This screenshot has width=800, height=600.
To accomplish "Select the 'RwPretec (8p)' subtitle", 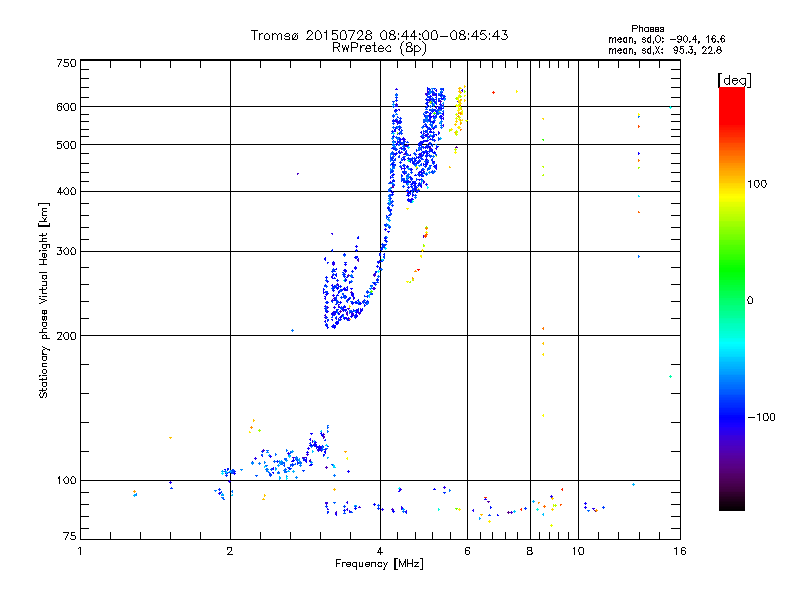I will tap(379, 48).
